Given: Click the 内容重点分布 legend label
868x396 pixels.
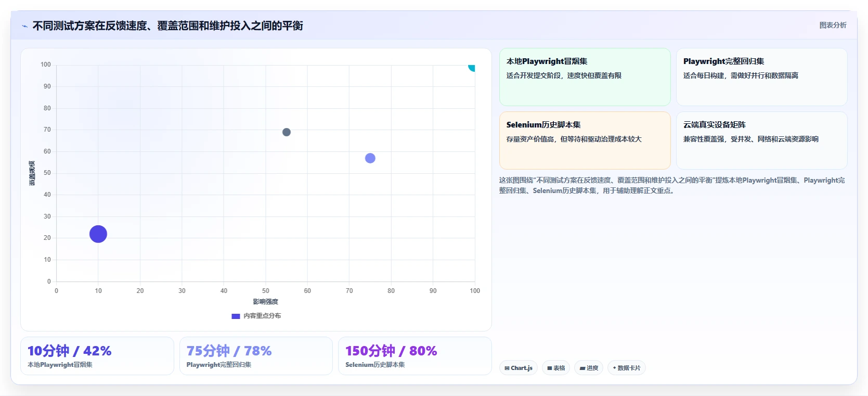Looking at the screenshot, I should [262, 316].
